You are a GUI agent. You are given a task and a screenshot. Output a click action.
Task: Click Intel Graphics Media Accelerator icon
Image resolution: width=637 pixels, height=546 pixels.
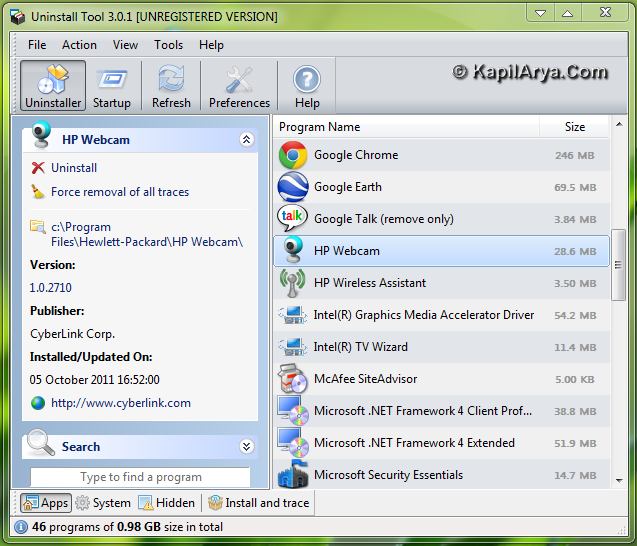[293, 315]
